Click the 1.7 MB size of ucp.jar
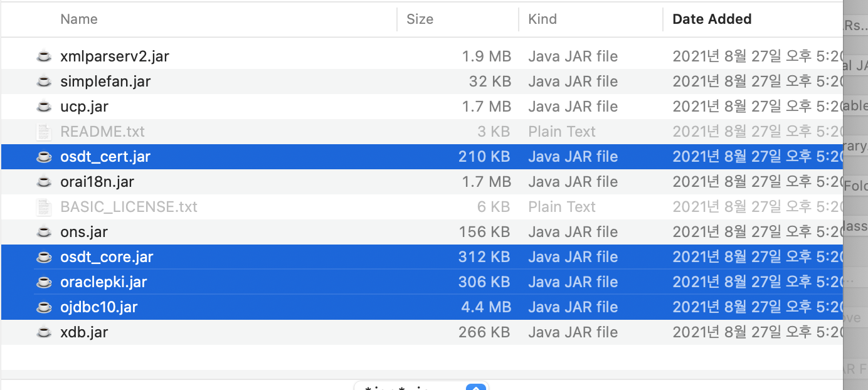This screenshot has height=390, width=868. (x=487, y=107)
